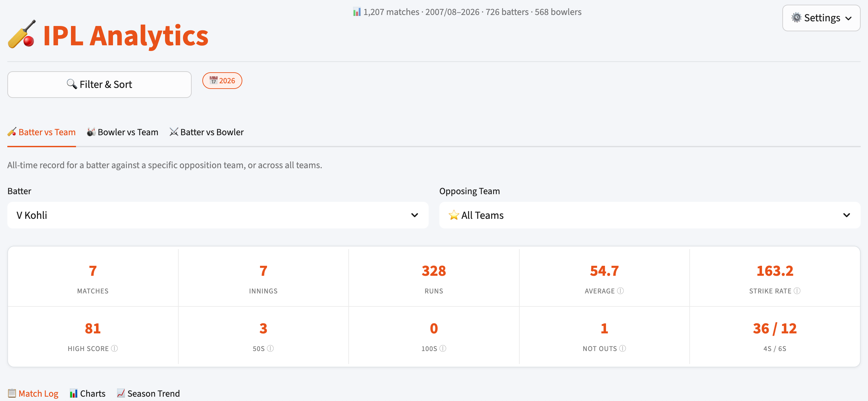Click the bar chart icon beside 1,207 matches
Viewport: 868px width, 401px height.
357,12
